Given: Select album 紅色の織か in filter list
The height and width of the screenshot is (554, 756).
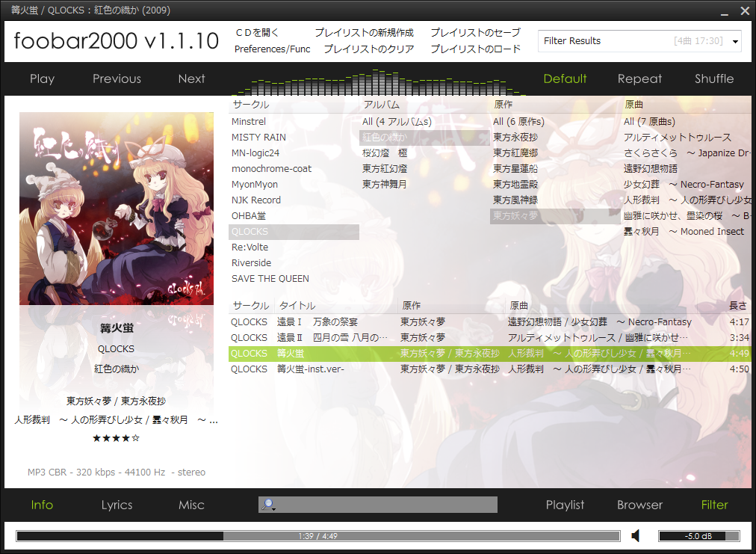Looking at the screenshot, I should pyautogui.click(x=424, y=138).
